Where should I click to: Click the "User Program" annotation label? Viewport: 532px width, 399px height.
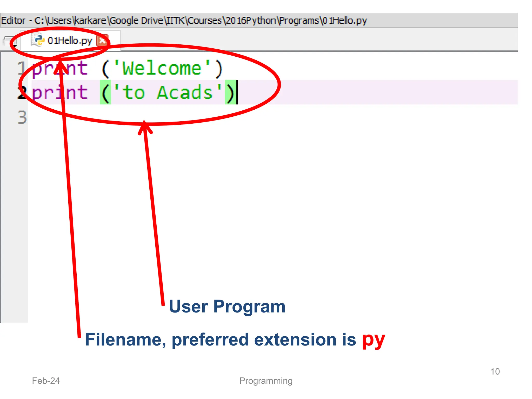(x=227, y=307)
